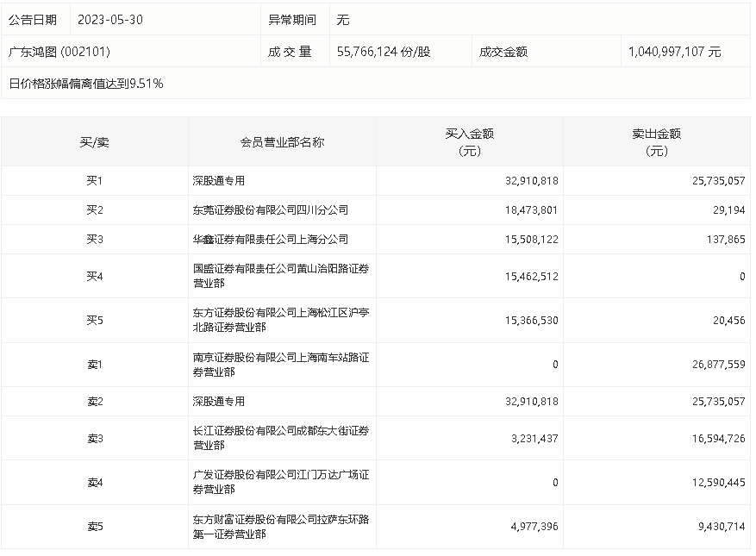The height and width of the screenshot is (556, 756).
Task: Click sell amount 29,194
Action: pyautogui.click(x=729, y=210)
